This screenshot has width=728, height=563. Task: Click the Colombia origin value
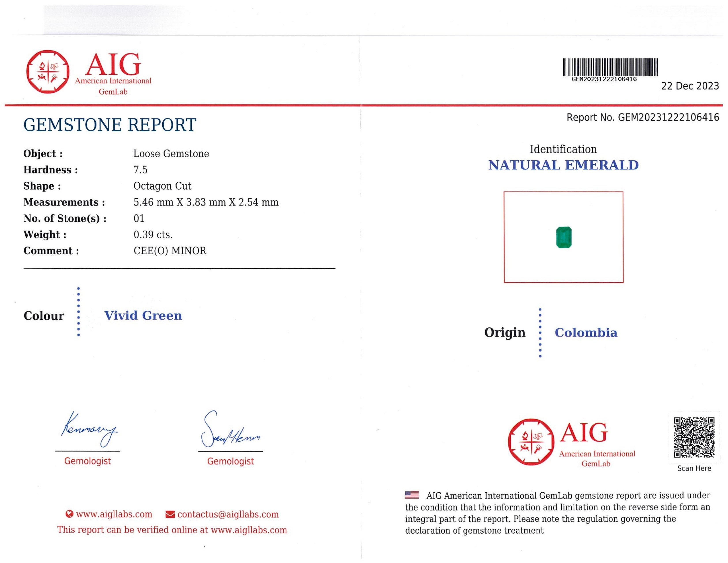point(586,333)
